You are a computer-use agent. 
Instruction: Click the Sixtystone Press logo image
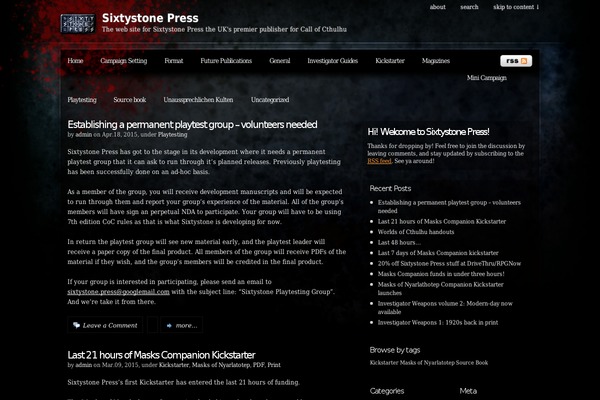click(78, 24)
